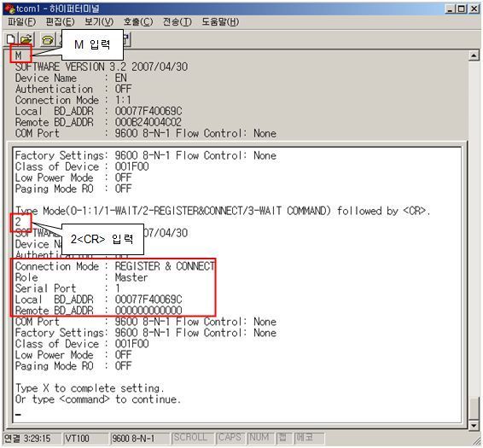Click the Remote BD_ADDR 000000000000 line
The image size is (483, 448).
99,311
